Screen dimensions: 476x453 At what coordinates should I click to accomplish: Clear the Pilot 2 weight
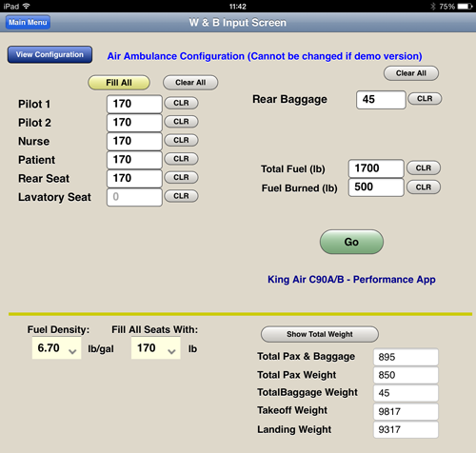(181, 122)
